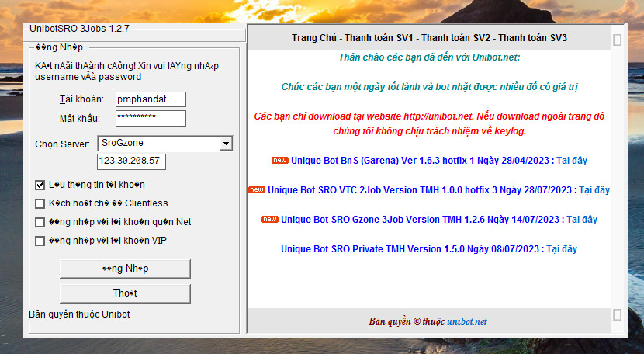The image size is (644, 354).
Task: Open the Thanh toán SV3 link
Action: coord(532,38)
